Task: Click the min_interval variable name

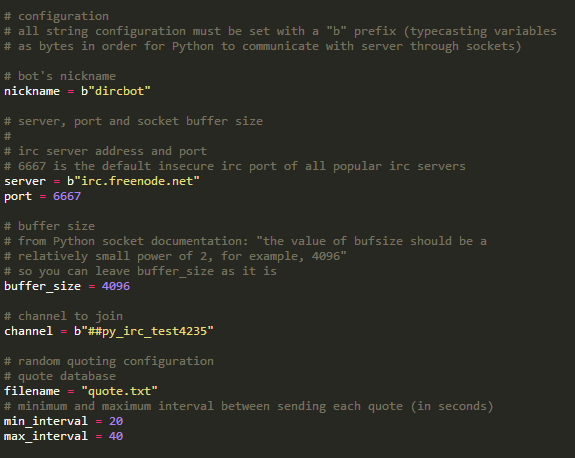Action: pyautogui.click(x=46, y=422)
